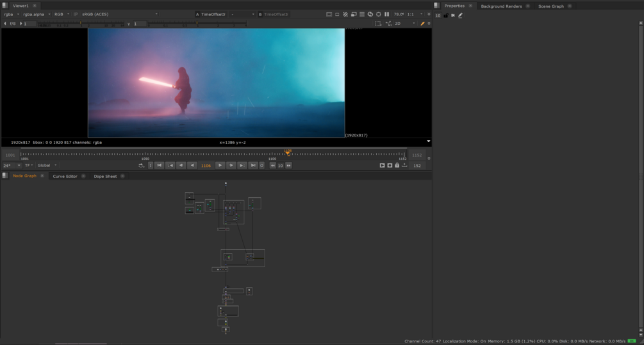This screenshot has height=345, width=644.
Task: Toggle the out-point marker O button
Action: click(261, 166)
